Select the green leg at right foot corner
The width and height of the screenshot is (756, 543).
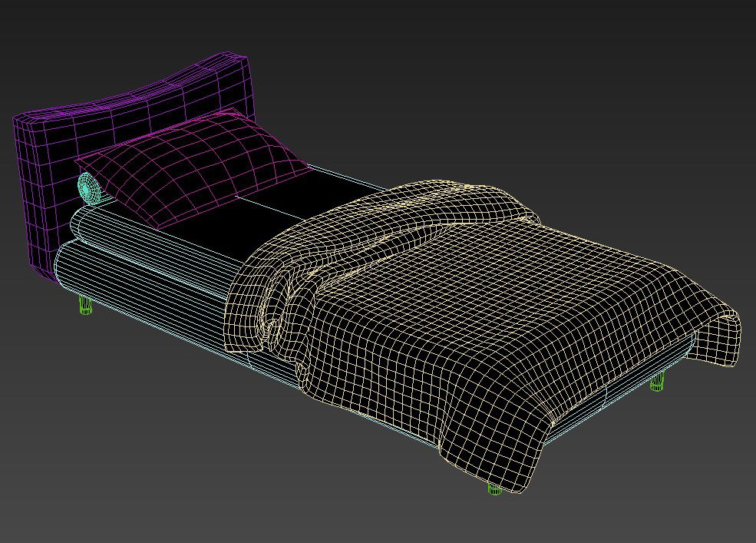click(x=657, y=382)
